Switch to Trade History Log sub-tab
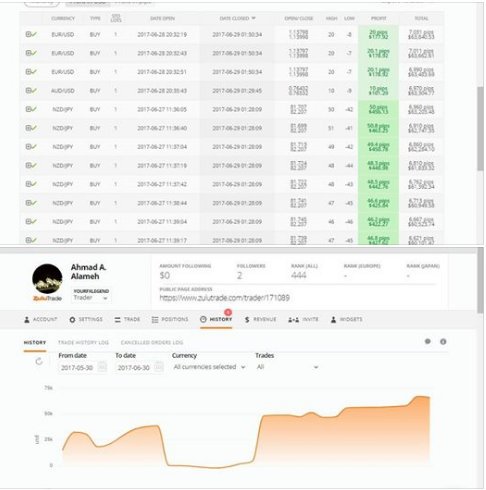Image resolution: width=486 pixels, height=490 pixels. [83, 342]
